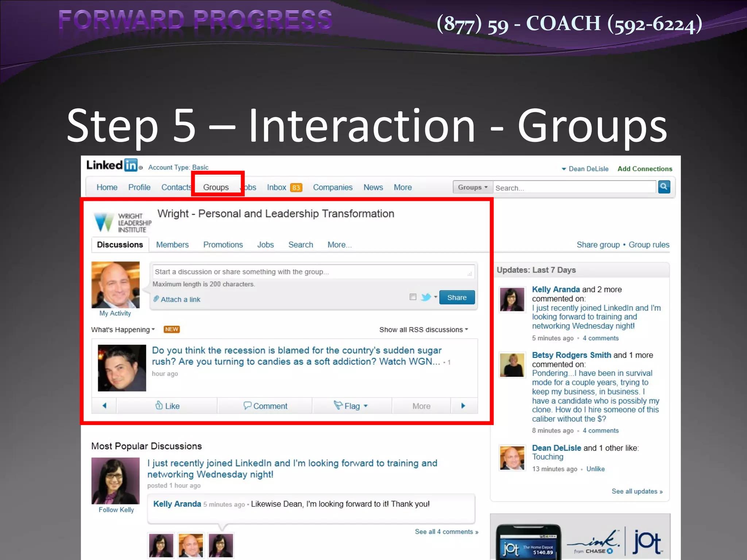The image size is (747, 560).
Task: Open the What's Happening dropdown
Action: tap(123, 330)
